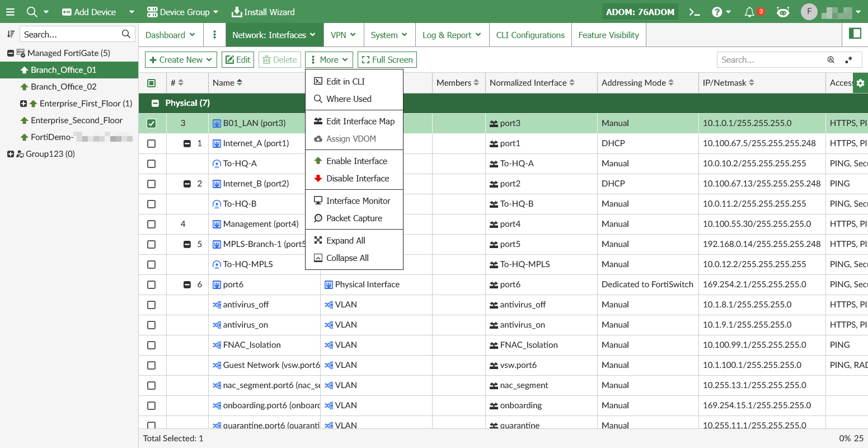868x448 pixels.
Task: Select Packet Capture from More menu
Action: coord(354,218)
